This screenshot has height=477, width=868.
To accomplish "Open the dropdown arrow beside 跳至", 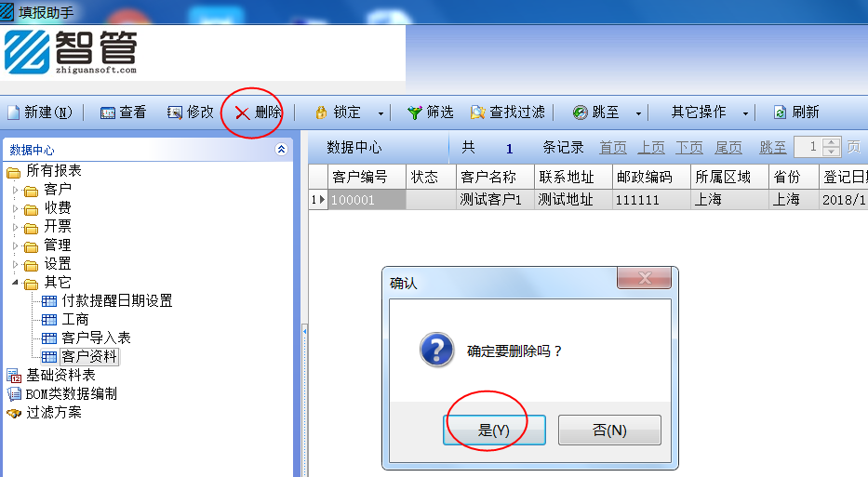I will 638,113.
